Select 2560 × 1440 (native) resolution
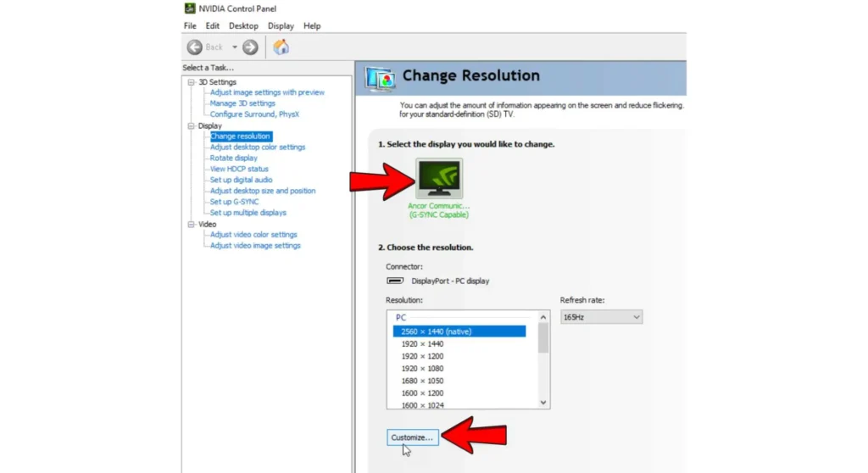 pyautogui.click(x=459, y=331)
